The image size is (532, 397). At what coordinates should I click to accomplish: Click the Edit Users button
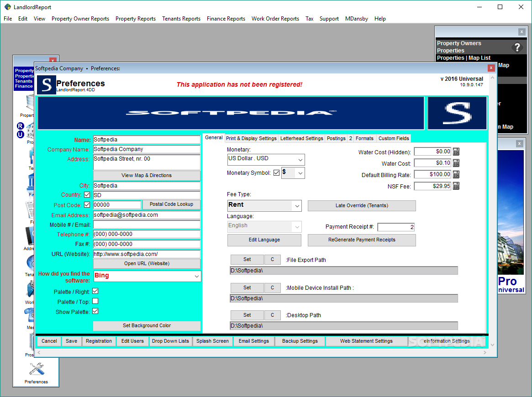pyautogui.click(x=132, y=341)
